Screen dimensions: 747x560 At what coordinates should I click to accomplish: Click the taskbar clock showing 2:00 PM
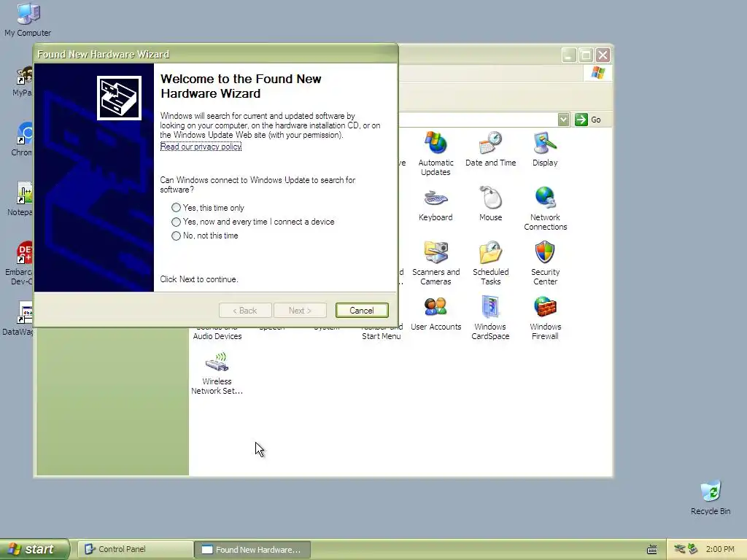coord(720,550)
